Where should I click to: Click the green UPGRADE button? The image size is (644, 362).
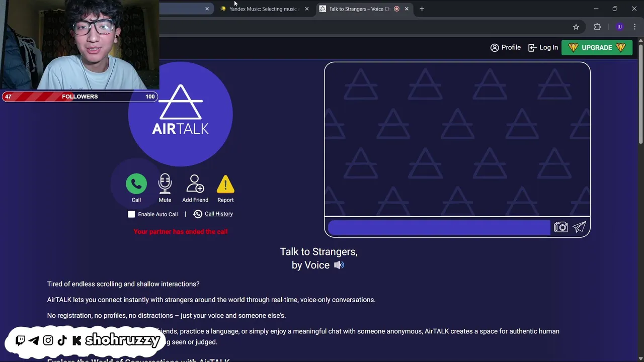[x=597, y=47]
